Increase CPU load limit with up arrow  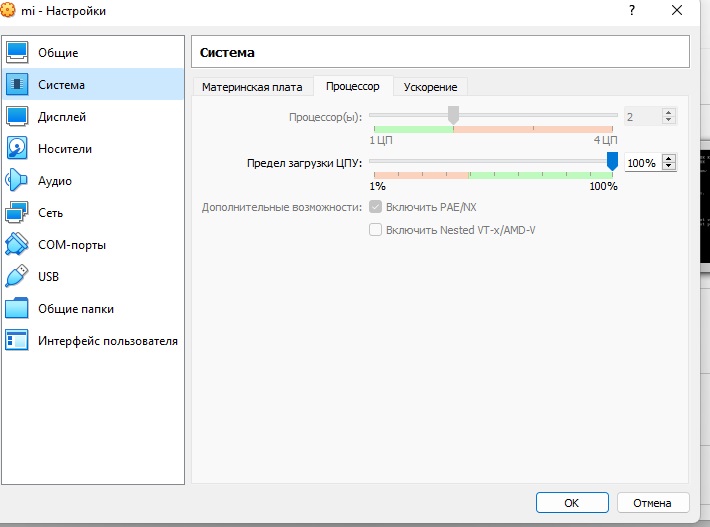[669, 158]
